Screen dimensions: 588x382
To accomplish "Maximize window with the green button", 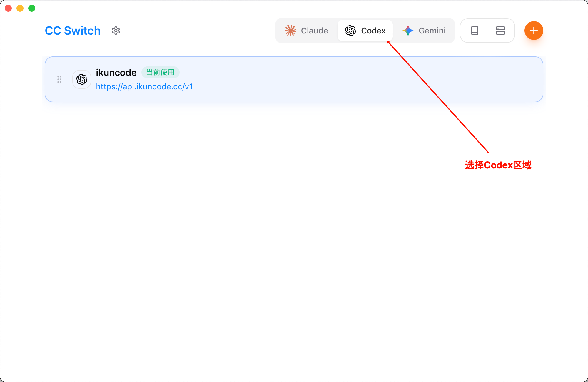I will [x=32, y=8].
